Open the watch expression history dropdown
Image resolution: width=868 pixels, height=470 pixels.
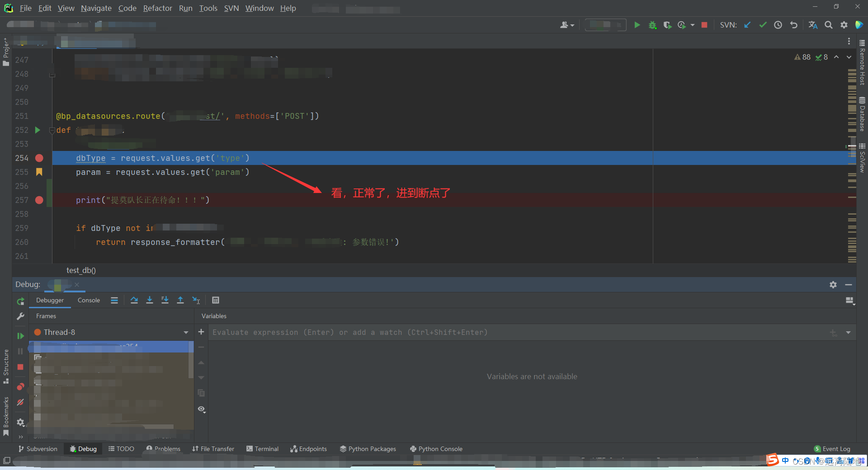click(x=849, y=333)
